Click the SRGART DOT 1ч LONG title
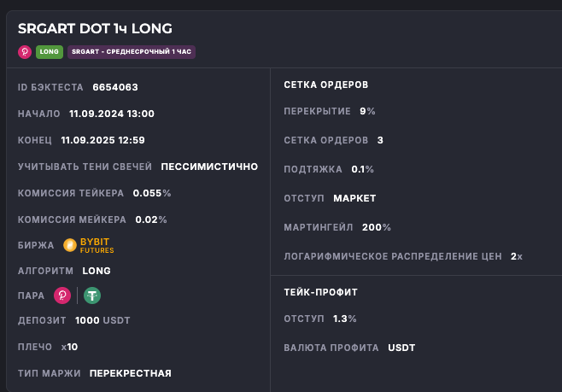The image size is (562, 392). (95, 29)
